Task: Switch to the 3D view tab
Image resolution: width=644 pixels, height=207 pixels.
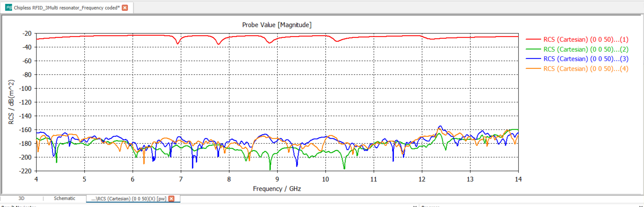Action: coord(22,198)
